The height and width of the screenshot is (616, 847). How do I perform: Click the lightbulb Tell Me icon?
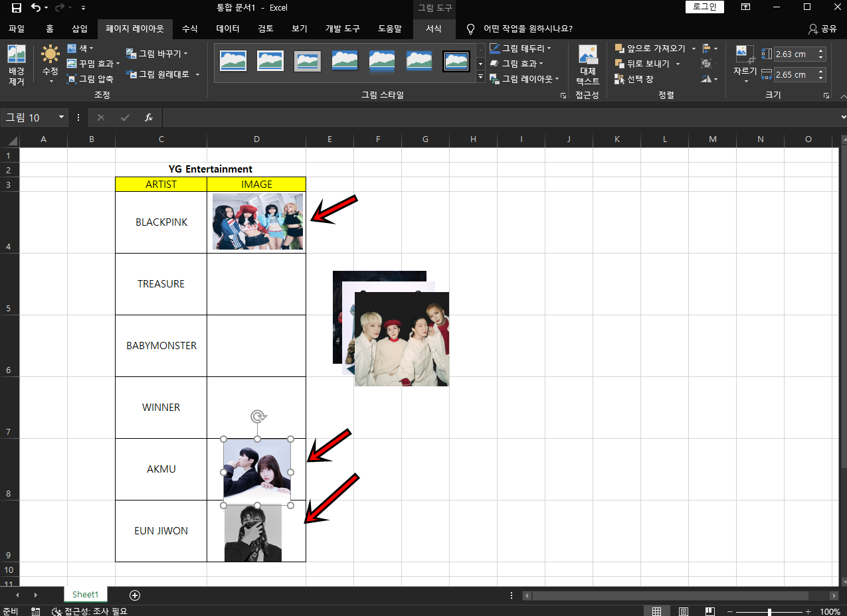pos(470,29)
